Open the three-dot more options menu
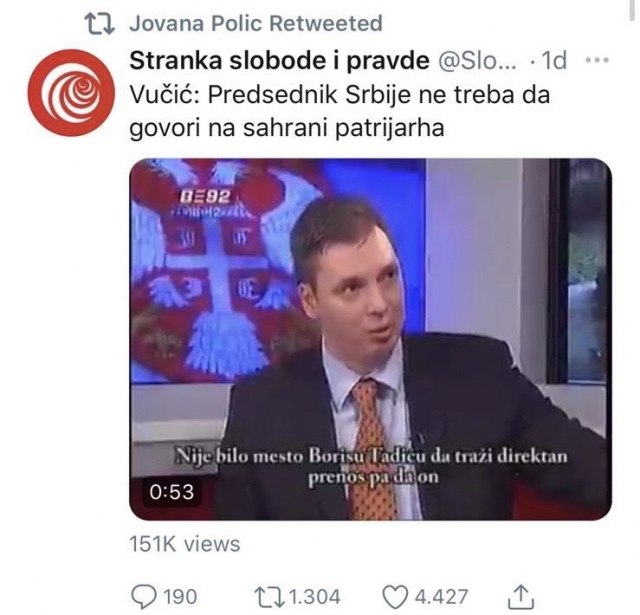This screenshot has height=615, width=640. [597, 60]
